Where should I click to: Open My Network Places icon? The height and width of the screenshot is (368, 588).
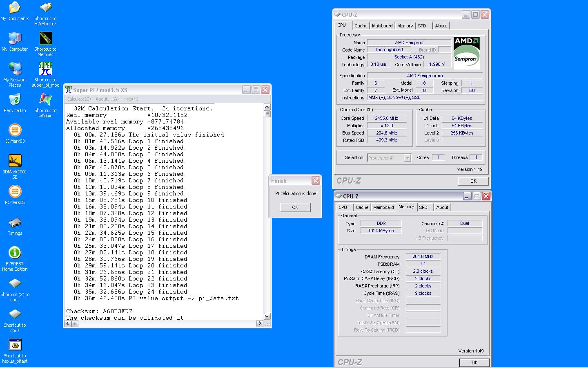point(15,75)
